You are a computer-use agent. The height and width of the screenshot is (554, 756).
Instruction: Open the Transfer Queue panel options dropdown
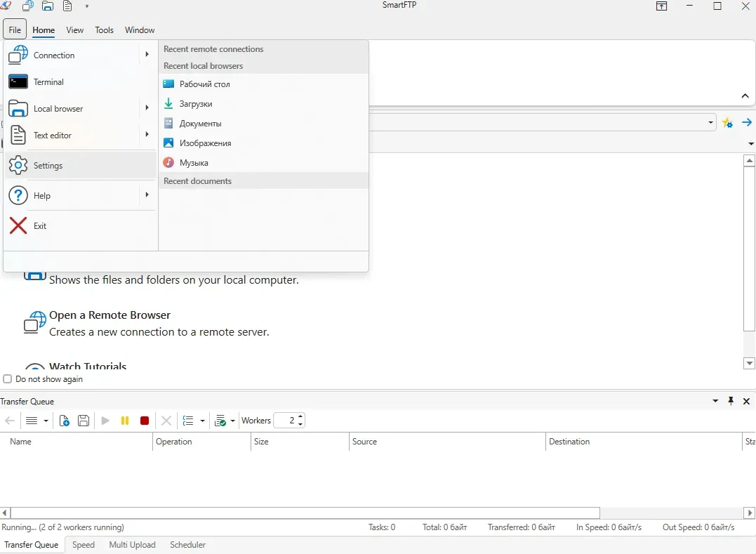[715, 401]
